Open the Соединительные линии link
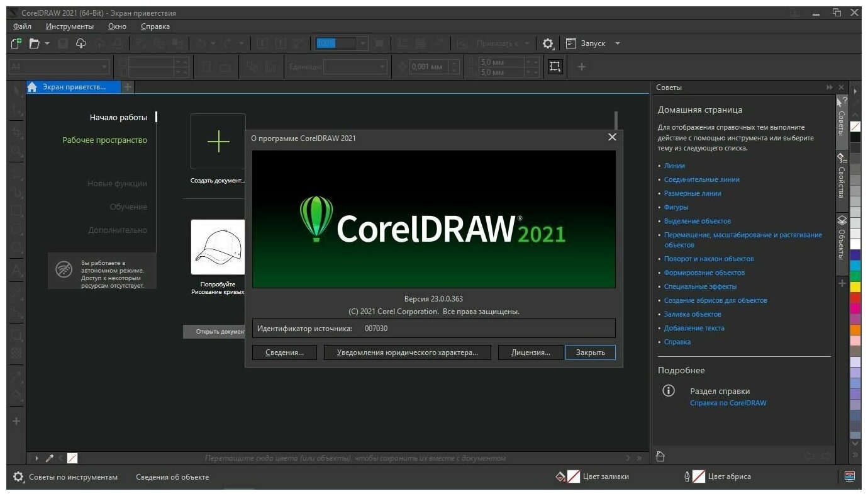 coord(702,179)
